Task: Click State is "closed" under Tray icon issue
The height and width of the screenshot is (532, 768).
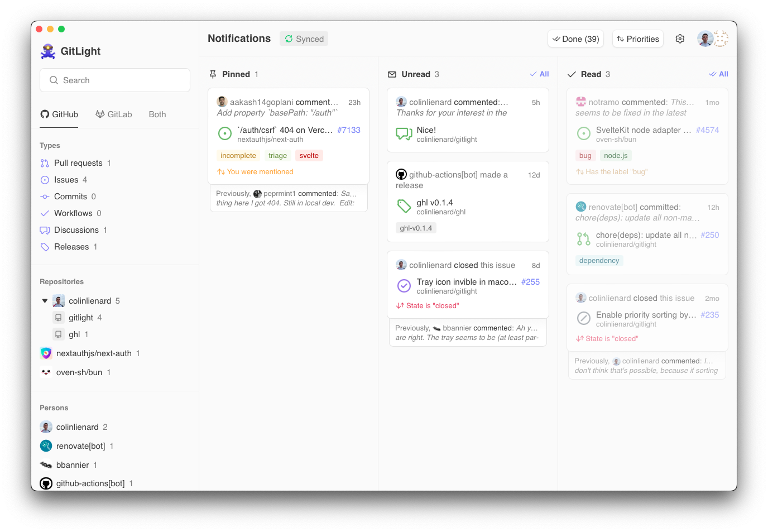Action: pos(428,306)
